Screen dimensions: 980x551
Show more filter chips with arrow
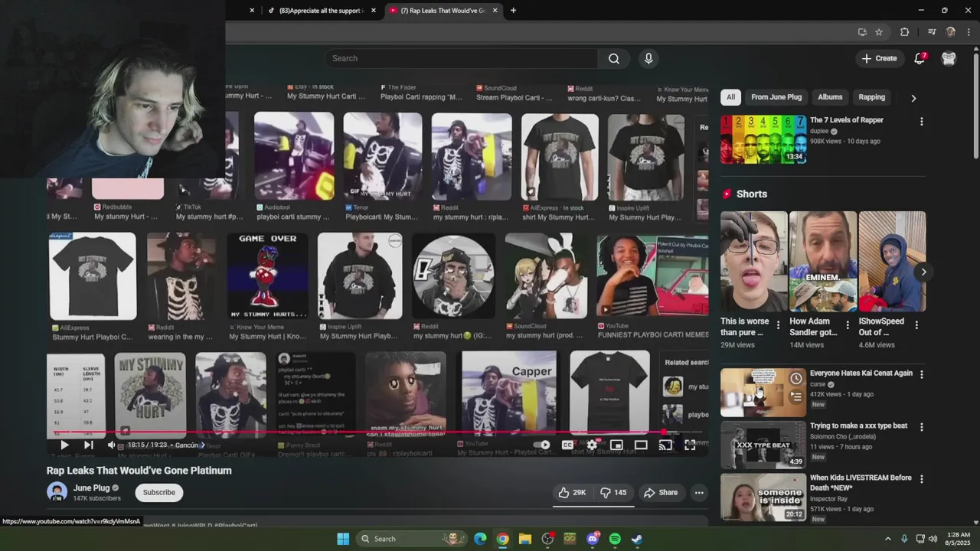(913, 98)
